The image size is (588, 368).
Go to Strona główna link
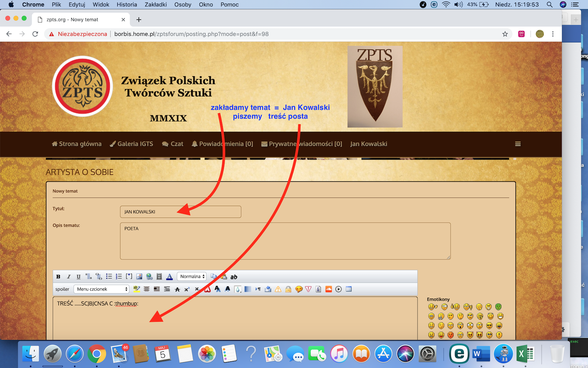click(x=77, y=144)
